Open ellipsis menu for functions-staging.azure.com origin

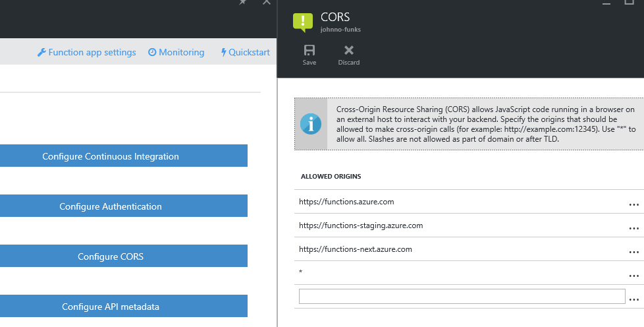(x=633, y=228)
